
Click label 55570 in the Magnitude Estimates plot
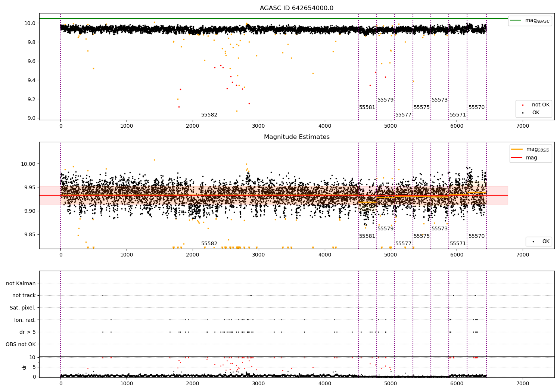[x=476, y=236]
